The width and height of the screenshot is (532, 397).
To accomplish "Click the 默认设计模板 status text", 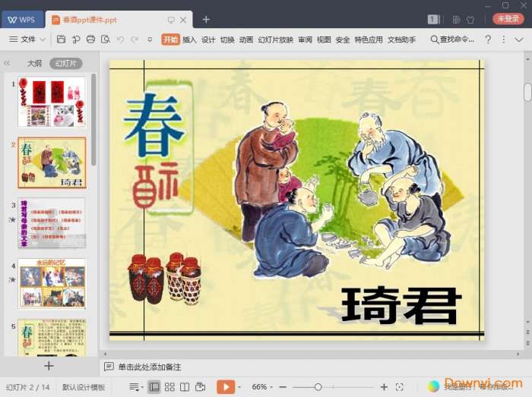I will [x=84, y=387].
